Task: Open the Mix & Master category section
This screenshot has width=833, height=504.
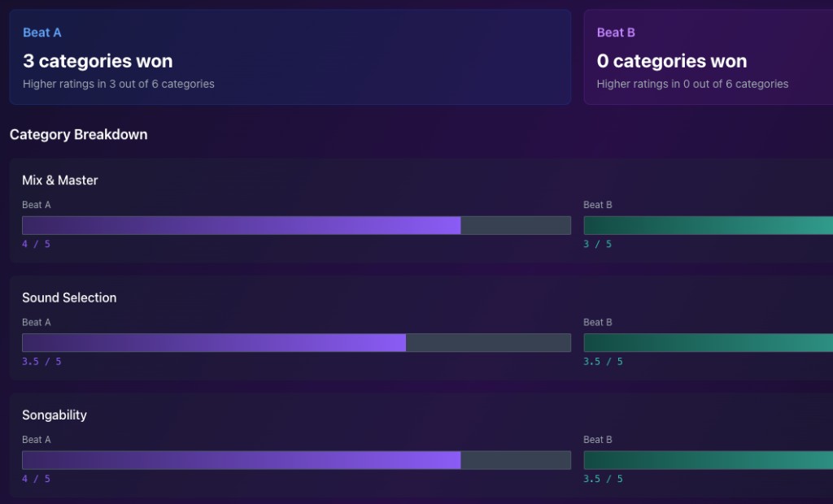Action: click(x=60, y=180)
